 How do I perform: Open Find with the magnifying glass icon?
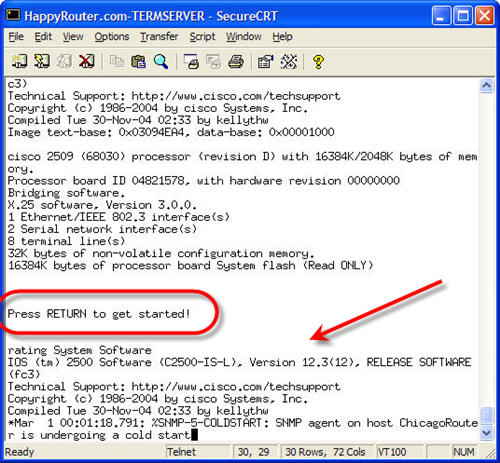click(x=161, y=62)
